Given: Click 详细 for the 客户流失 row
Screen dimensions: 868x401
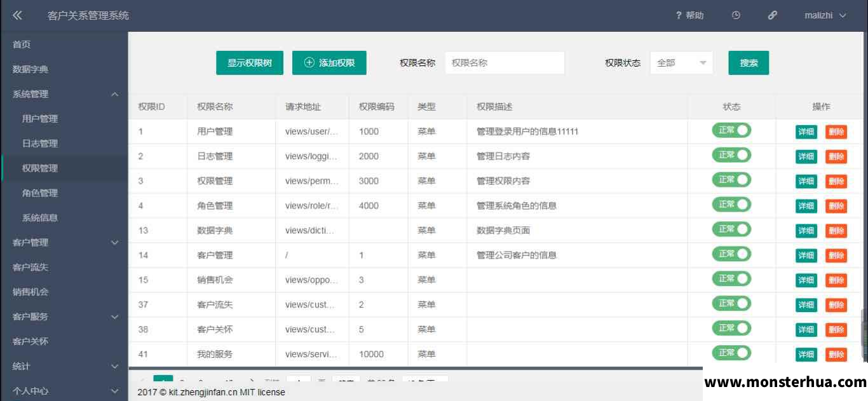Looking at the screenshot, I should click(806, 306).
